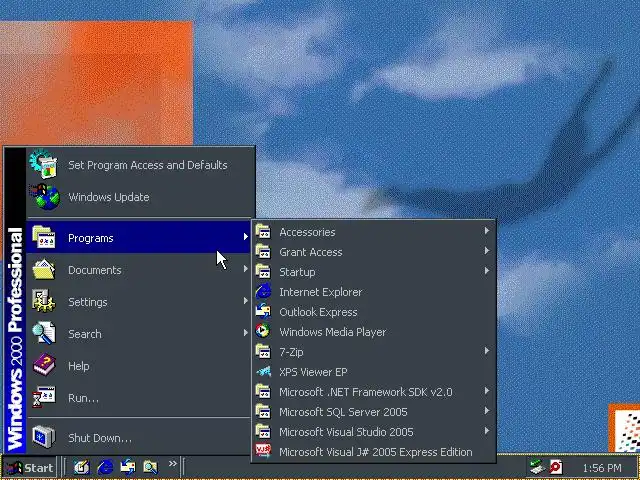
Task: Click the Set Program Access and Defaults icon
Action: tap(44, 164)
